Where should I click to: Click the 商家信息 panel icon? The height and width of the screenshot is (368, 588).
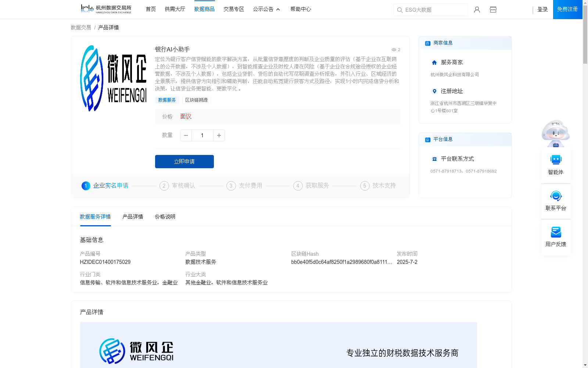(x=428, y=43)
